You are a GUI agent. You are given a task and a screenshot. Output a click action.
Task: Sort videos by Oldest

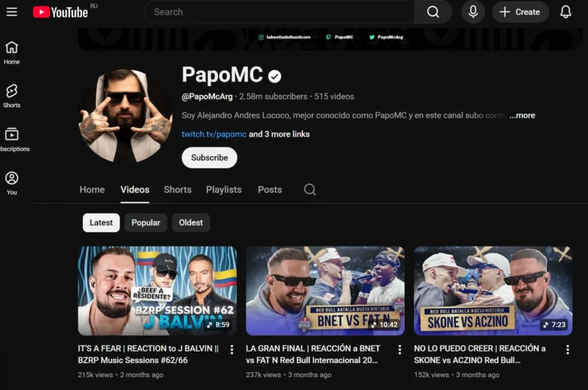pos(191,223)
